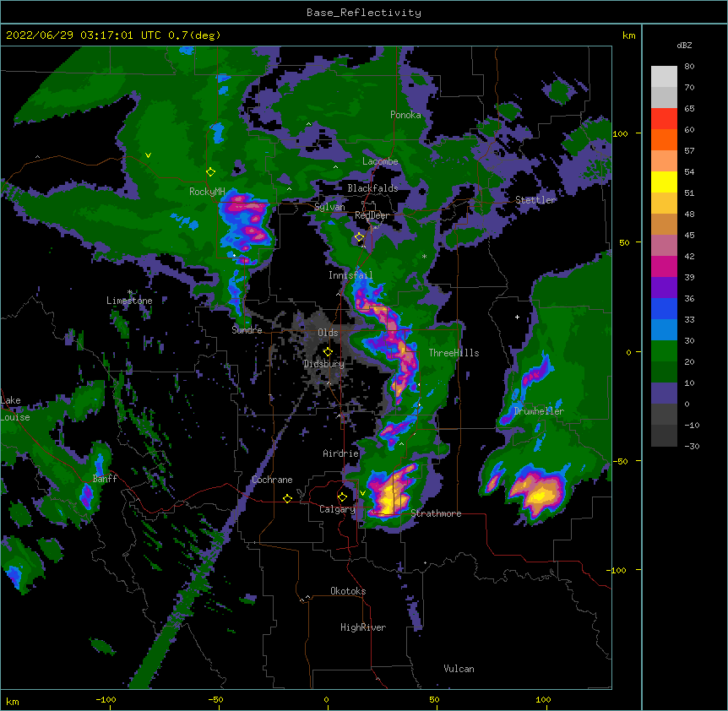Click the Louise label at map's left edge

15,417
